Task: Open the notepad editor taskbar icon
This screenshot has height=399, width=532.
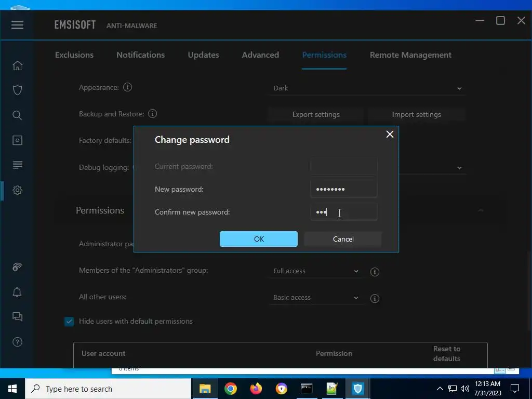Action: click(332, 389)
